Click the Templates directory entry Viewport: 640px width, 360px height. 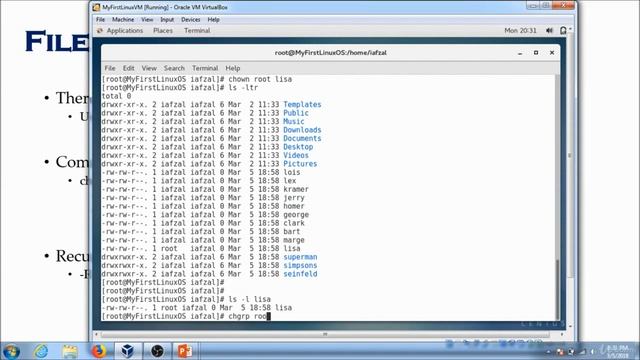coord(302,104)
